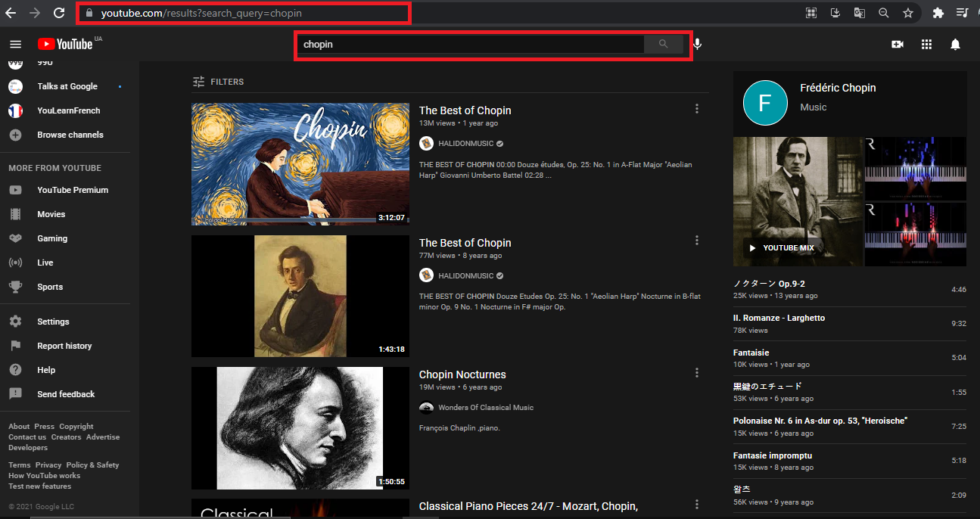Open options for first Best of Chopin video

(697, 109)
